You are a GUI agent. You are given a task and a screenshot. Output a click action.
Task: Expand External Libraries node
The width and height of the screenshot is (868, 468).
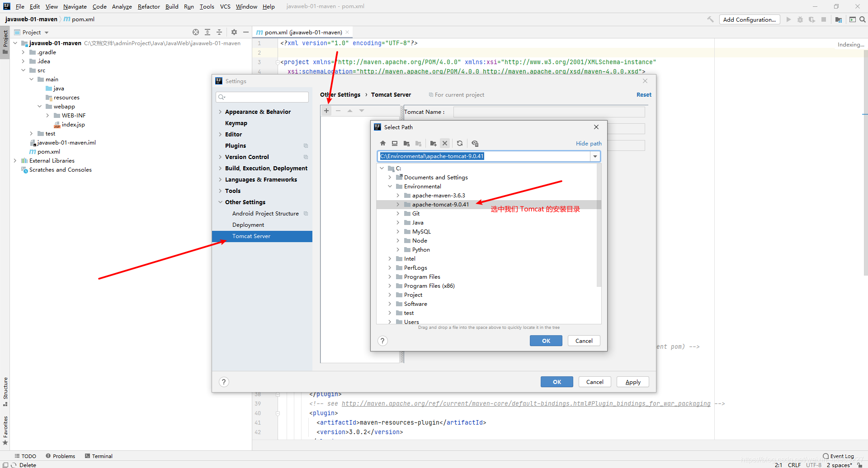tap(15, 161)
